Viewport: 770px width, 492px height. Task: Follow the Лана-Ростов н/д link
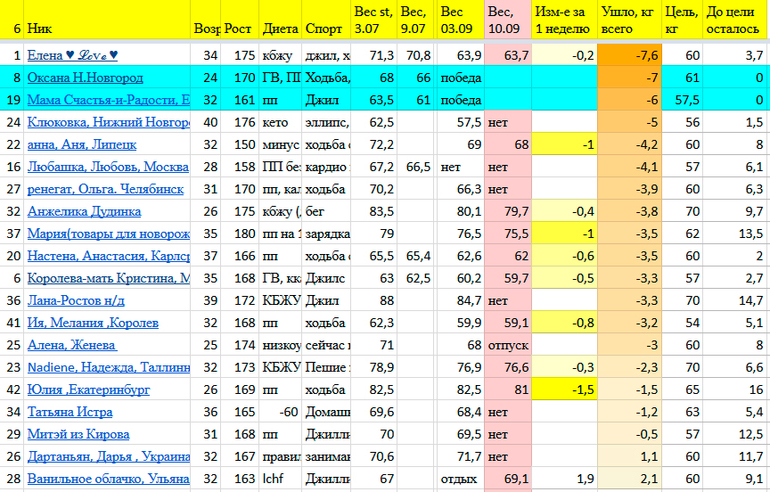point(78,300)
